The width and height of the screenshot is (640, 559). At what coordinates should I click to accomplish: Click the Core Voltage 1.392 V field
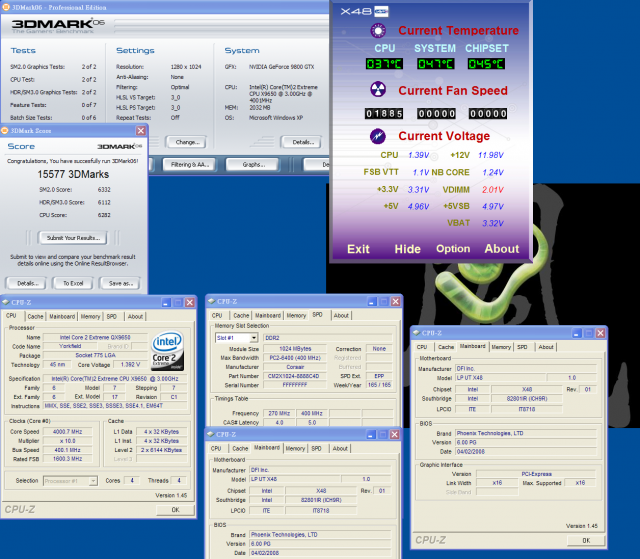pyautogui.click(x=131, y=364)
